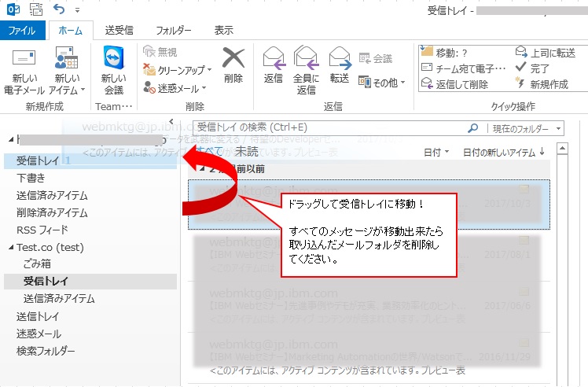
Task: Open the Customize Quick Access Toolbar dropdown
Action: (77, 10)
